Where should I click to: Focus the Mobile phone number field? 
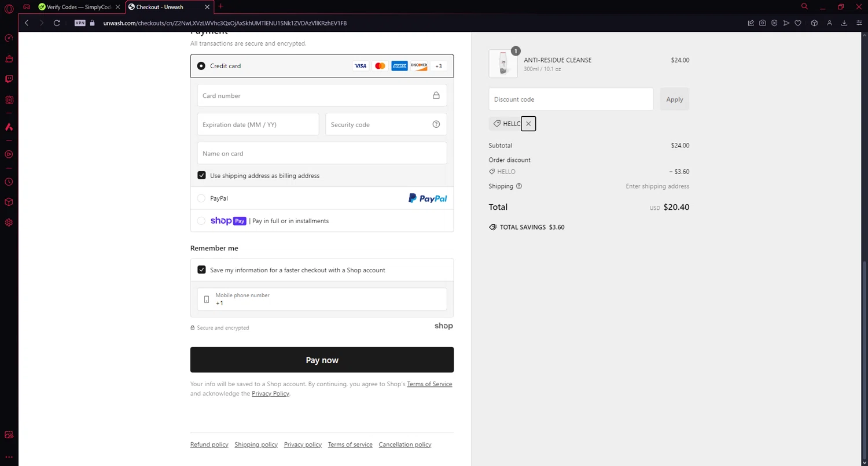[322, 299]
